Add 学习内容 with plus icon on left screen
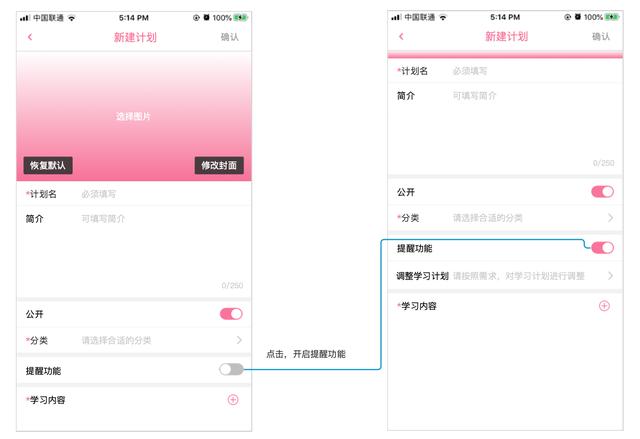 point(233,400)
